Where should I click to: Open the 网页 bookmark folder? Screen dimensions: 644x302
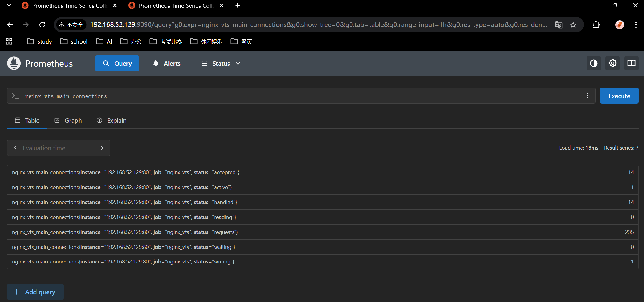tap(241, 42)
